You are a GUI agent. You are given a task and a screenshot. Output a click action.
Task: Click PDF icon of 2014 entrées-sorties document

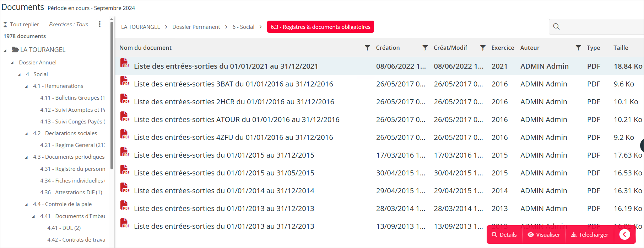pos(125,188)
